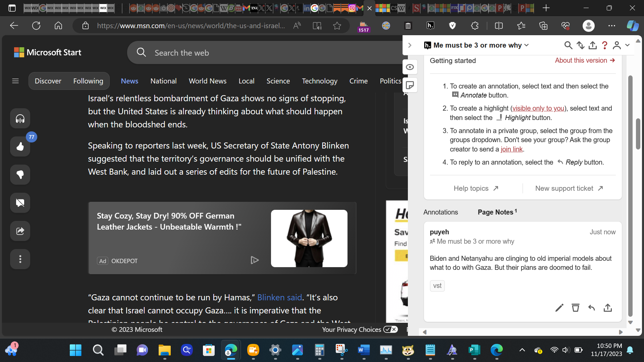Open Immersive reader icon in address bar
This screenshot has width=644, height=362.
(317, 26)
